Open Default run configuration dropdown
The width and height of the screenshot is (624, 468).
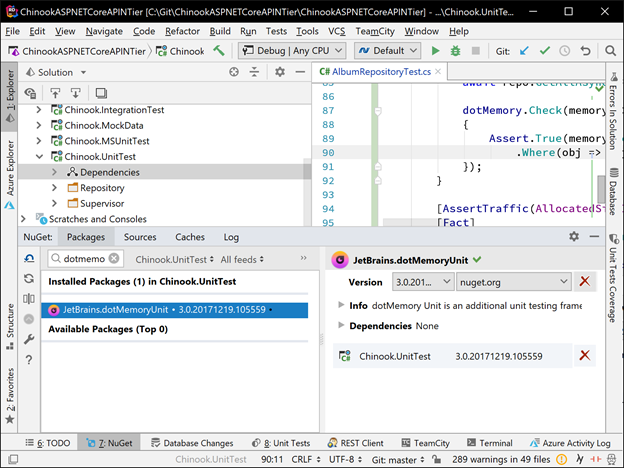[388, 51]
